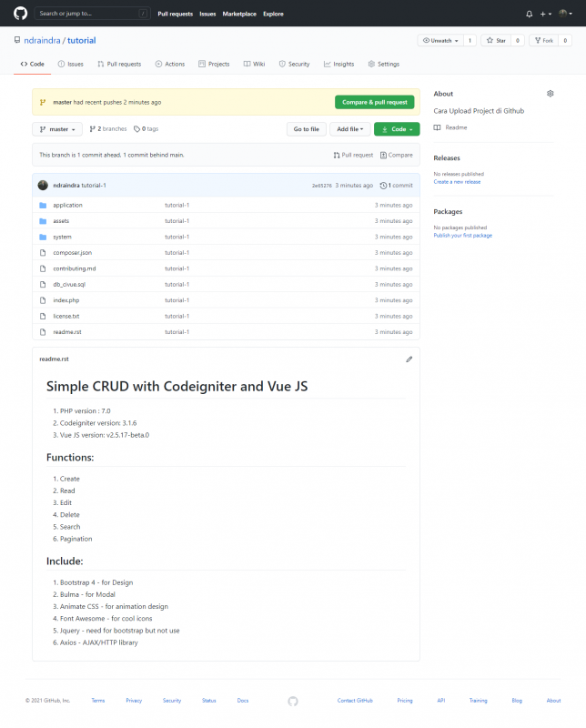The width and height of the screenshot is (586, 728).
Task: Click the Search or jump to field
Action: click(91, 14)
